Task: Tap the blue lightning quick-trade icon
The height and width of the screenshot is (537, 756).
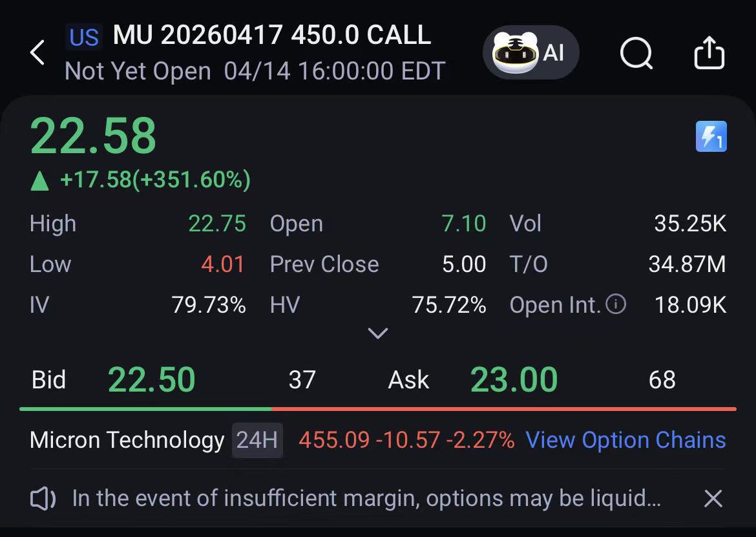Action: pyautogui.click(x=711, y=136)
